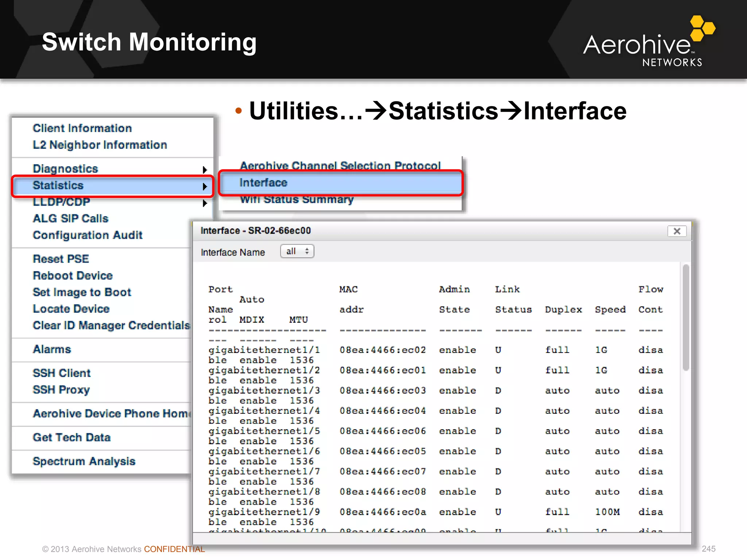Click the Aerohive Networks logo
The image size is (747, 560).
click(x=649, y=41)
